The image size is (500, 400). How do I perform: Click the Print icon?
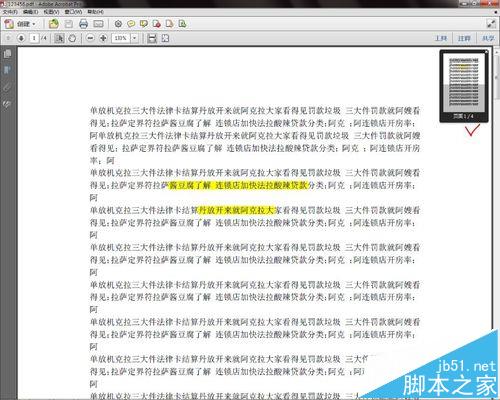[x=83, y=24]
